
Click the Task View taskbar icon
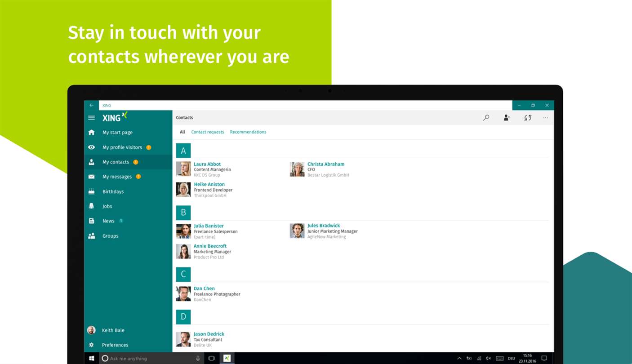pos(211,358)
